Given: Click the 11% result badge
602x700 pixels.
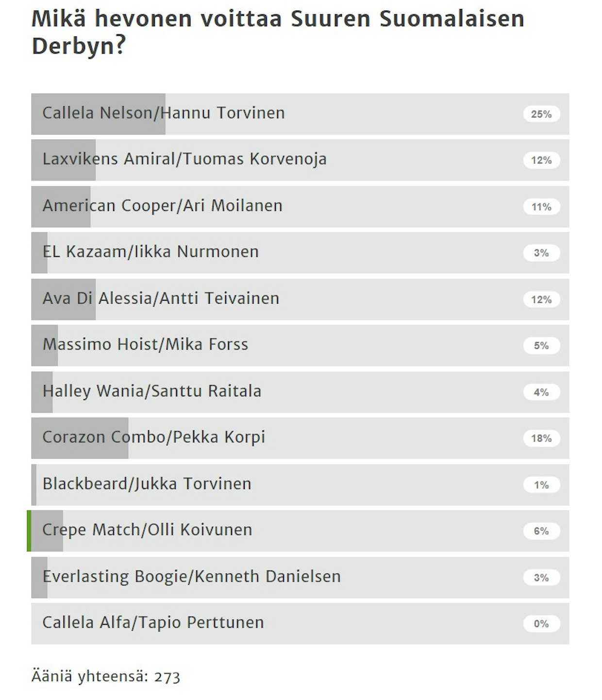Looking at the screenshot, I should (541, 207).
